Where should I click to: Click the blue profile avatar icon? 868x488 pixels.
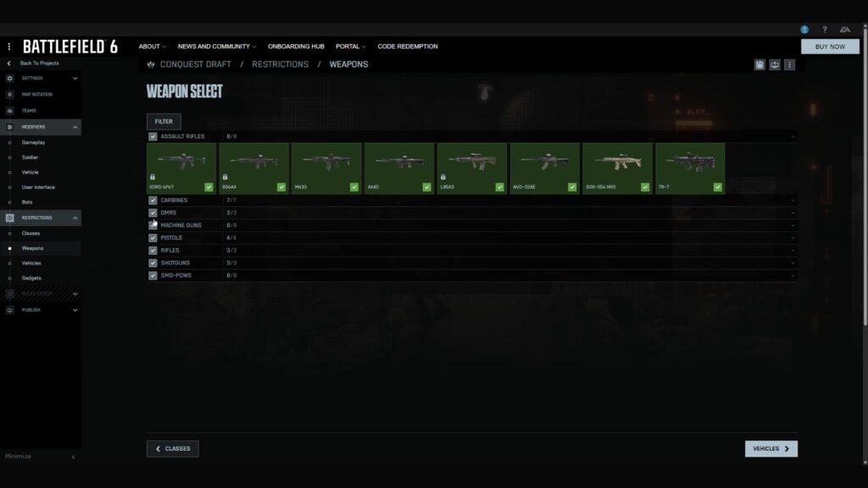coord(804,30)
